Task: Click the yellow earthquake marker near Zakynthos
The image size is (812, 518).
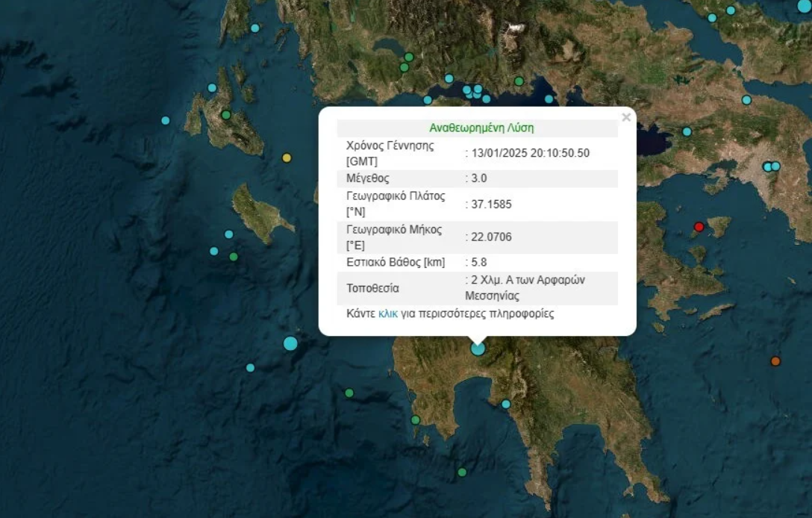Action: pyautogui.click(x=287, y=157)
